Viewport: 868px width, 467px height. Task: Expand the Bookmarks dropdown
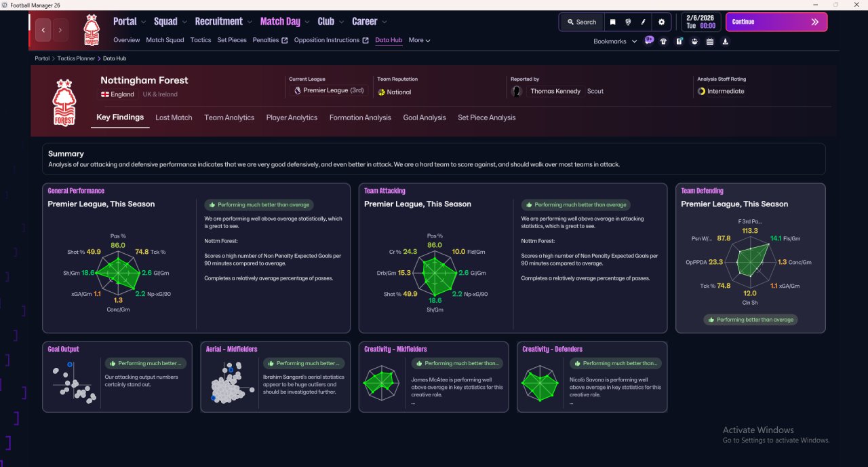coord(615,41)
